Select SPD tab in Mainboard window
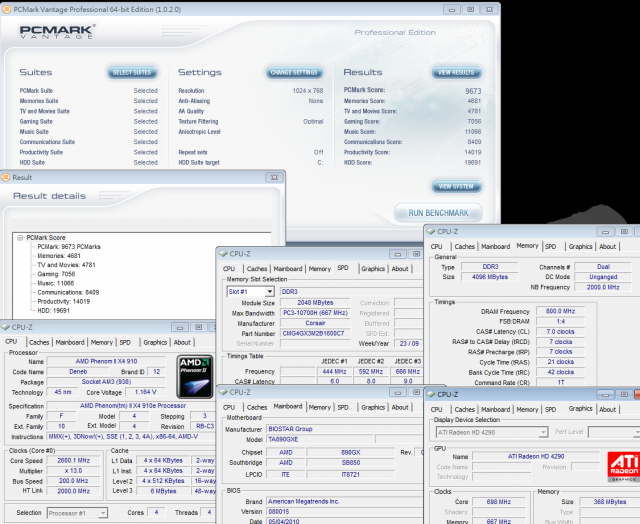 click(343, 407)
